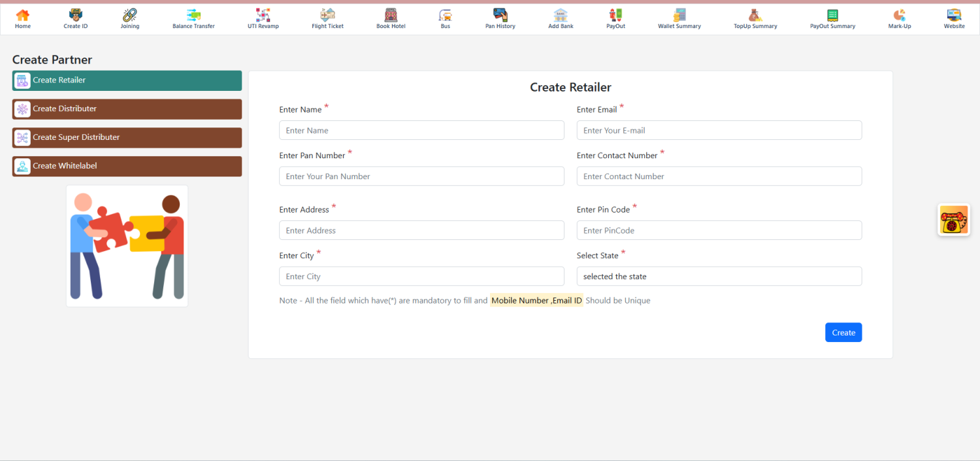Click the 'Flight Ticket' label text
980x461 pixels.
(327, 26)
